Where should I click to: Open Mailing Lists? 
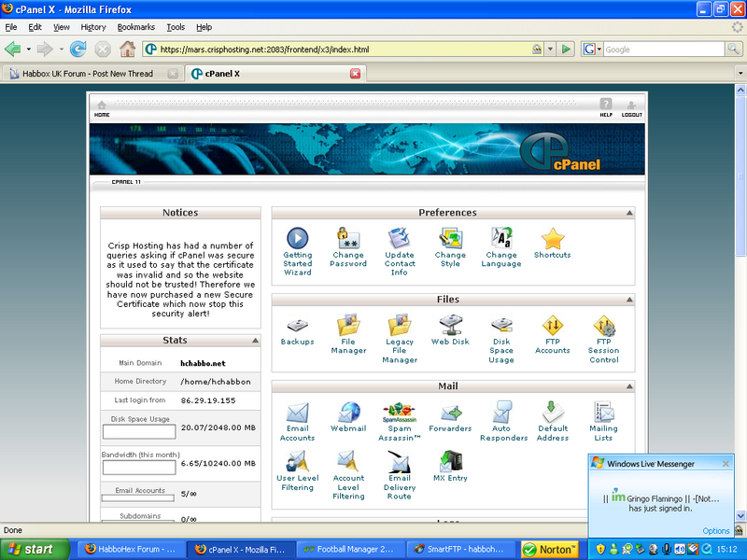click(603, 422)
